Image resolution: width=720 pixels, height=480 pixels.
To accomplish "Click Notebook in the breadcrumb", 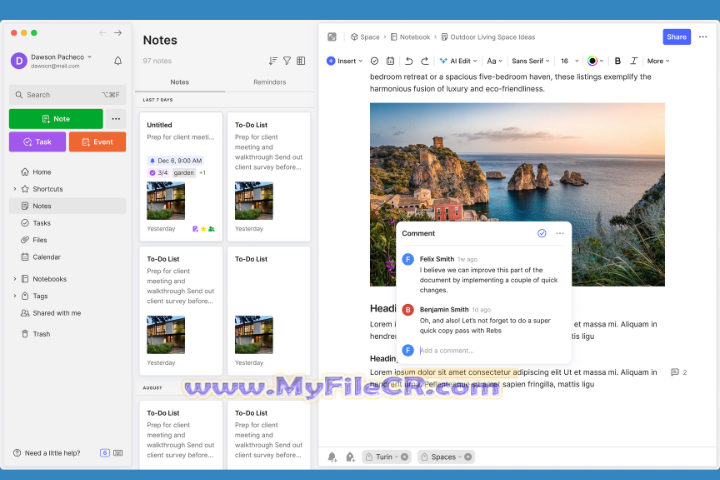I will coord(410,37).
